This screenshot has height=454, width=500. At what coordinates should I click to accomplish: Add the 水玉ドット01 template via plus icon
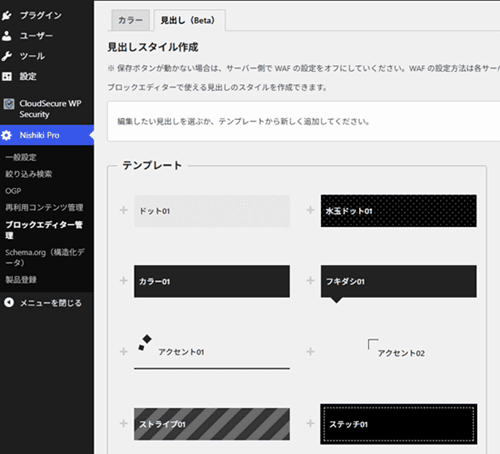click(x=310, y=210)
